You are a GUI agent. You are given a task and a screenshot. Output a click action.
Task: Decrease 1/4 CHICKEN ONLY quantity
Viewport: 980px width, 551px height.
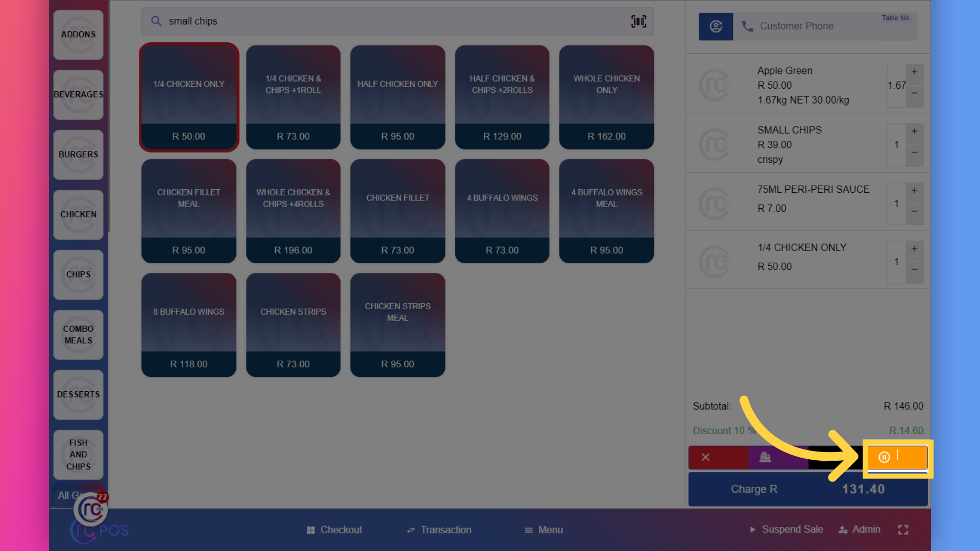click(x=914, y=270)
